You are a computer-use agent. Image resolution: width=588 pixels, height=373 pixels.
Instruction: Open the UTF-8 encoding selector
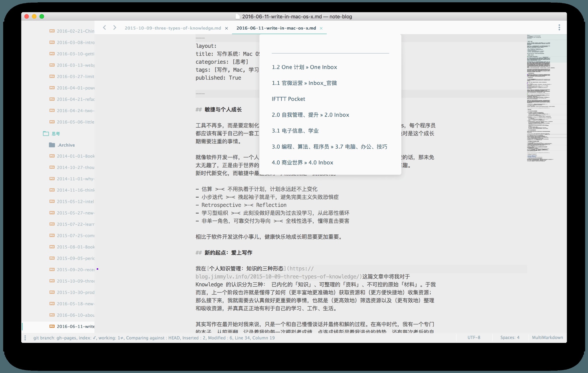[x=474, y=337]
